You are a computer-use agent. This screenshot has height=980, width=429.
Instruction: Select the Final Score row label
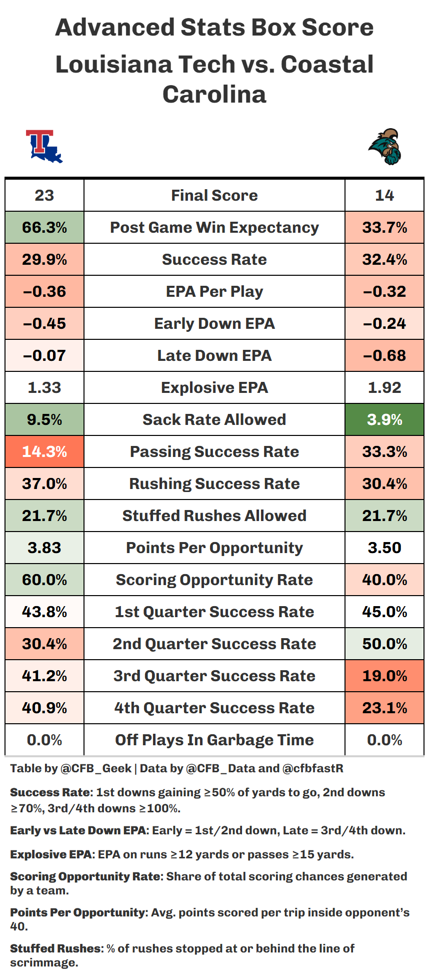pos(214,195)
